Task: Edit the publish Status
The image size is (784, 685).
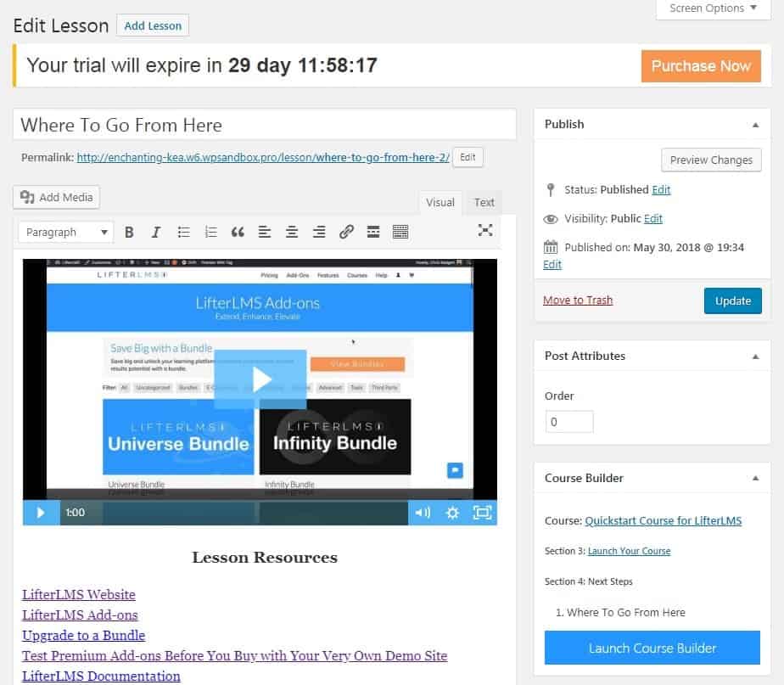Action: tap(661, 189)
